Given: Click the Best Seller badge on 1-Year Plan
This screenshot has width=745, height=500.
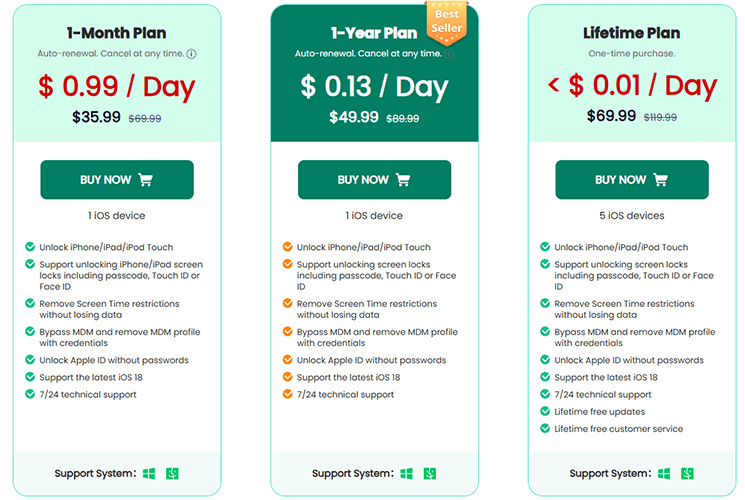Looking at the screenshot, I should (447, 22).
